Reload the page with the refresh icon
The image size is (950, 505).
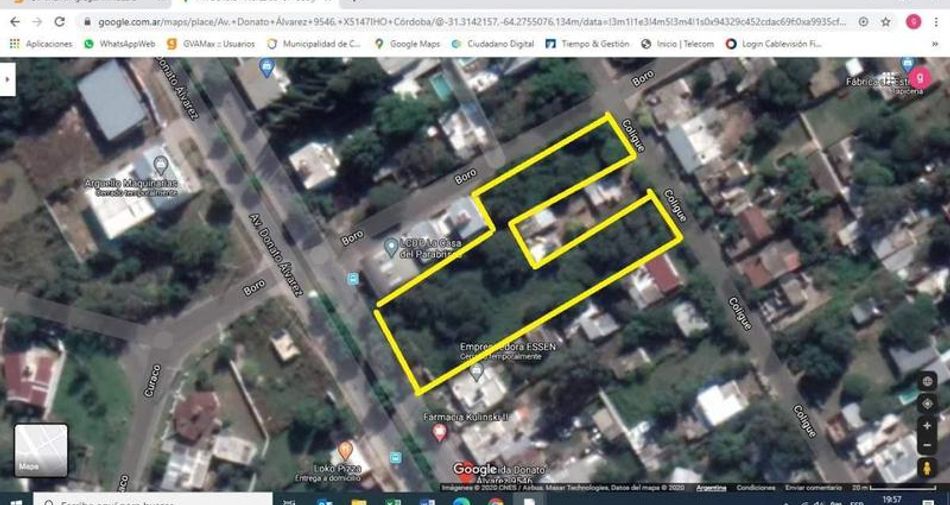pyautogui.click(x=59, y=22)
